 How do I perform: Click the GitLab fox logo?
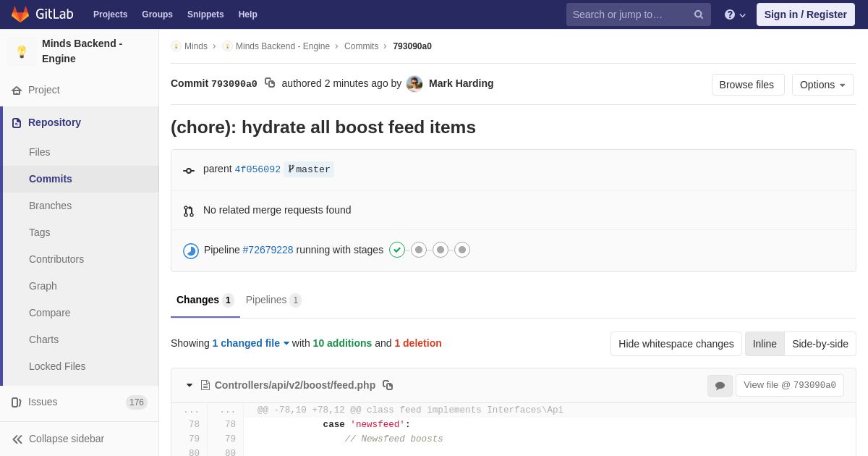coord(20,14)
